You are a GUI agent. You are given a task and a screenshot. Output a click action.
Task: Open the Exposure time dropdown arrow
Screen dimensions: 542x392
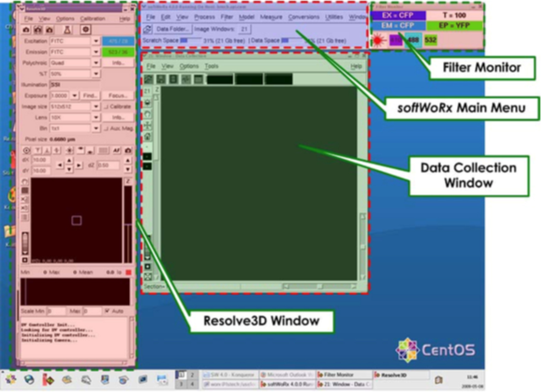coord(74,95)
